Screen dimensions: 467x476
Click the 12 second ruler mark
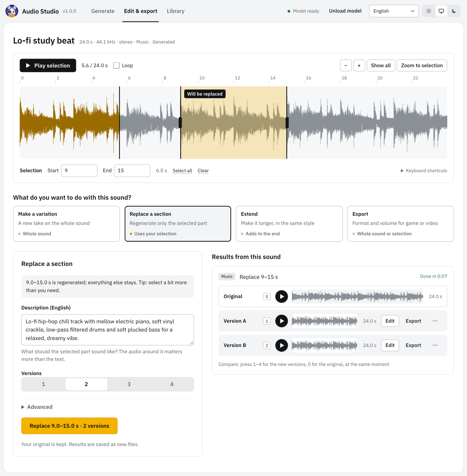pyautogui.click(x=237, y=78)
